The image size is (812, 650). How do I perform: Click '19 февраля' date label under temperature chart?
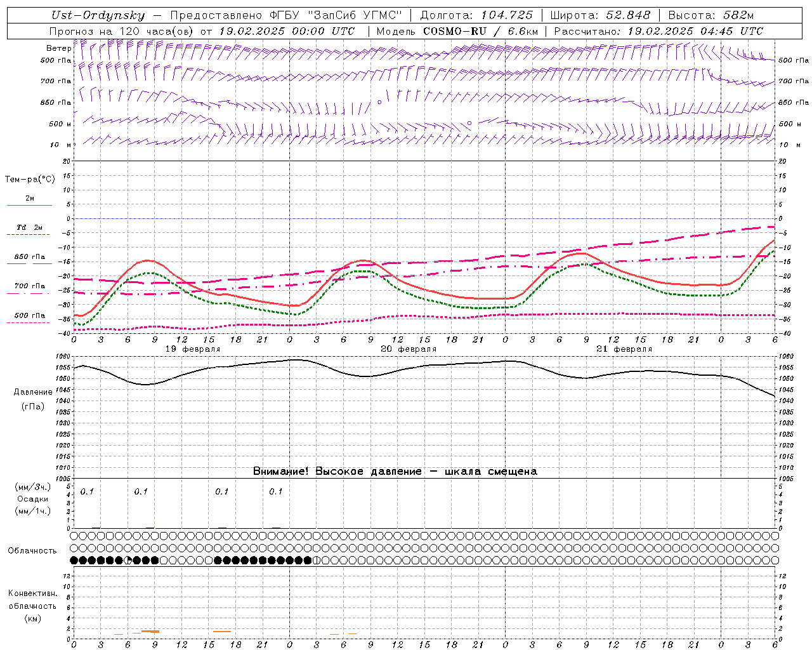click(x=193, y=349)
